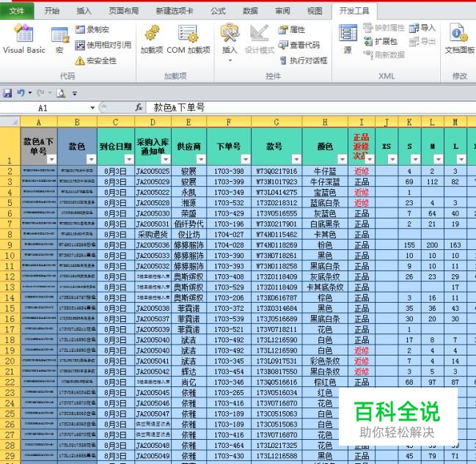Open filter dropdown for 款号 column

click(x=296, y=159)
